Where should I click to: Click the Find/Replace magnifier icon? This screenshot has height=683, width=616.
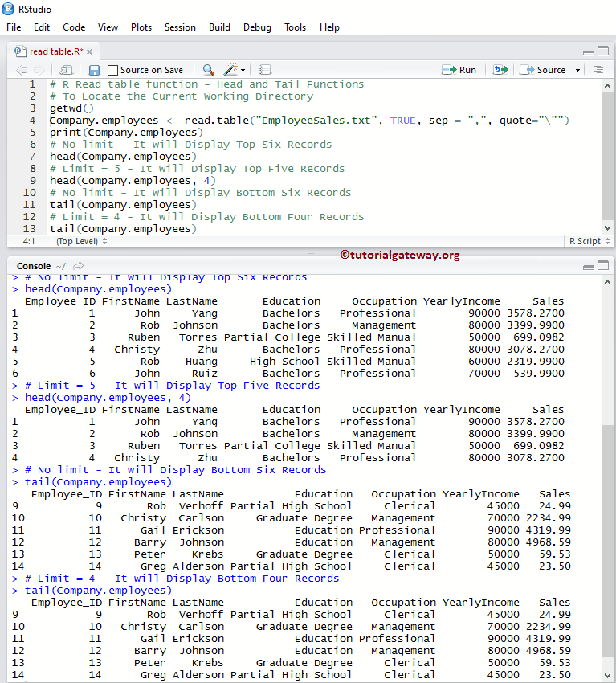click(208, 70)
